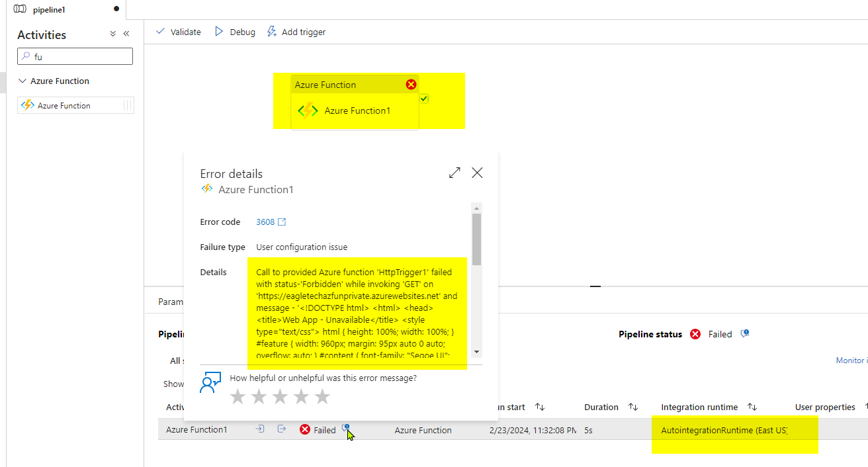Viewport: 868px width, 467px height.
Task: Rate the error message three stars
Action: pos(280,396)
